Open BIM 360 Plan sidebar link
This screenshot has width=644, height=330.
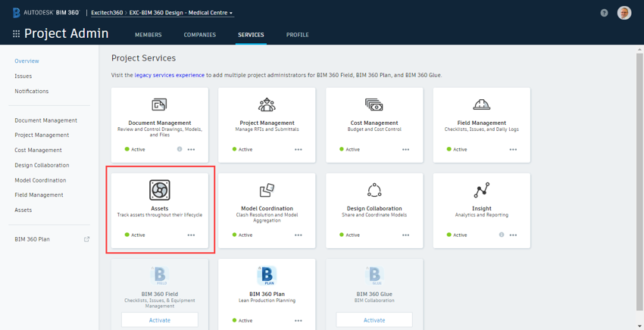tap(32, 239)
